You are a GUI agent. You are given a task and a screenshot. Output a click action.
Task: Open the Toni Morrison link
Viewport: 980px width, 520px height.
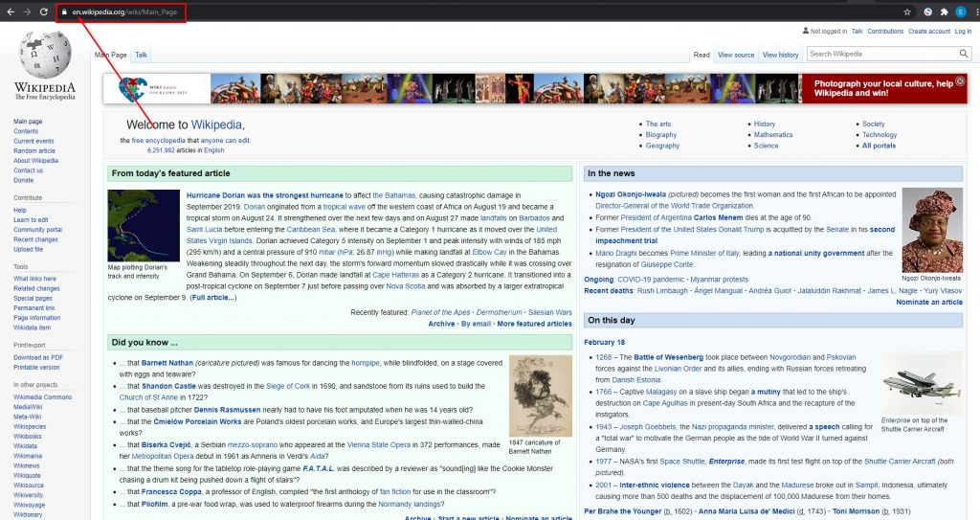tap(856, 511)
